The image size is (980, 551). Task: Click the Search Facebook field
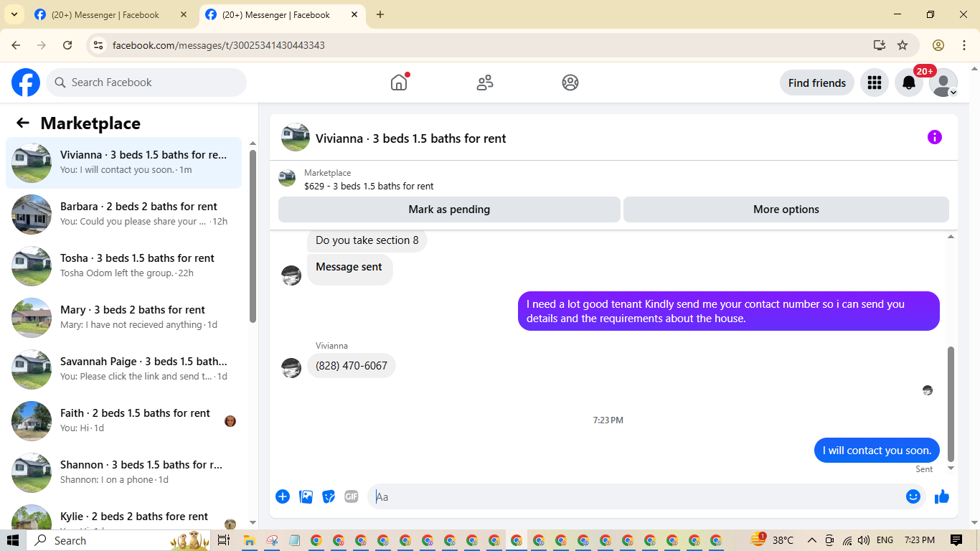click(146, 83)
